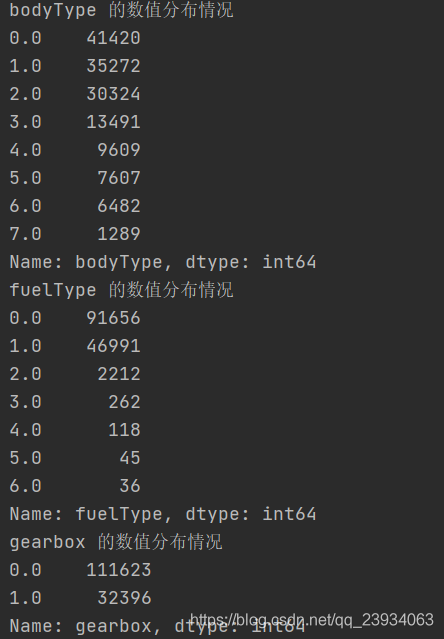Viewport: 444px width, 639px height.
Task: Click the 'Name: fuelType, dtype: int64' line
Action: coord(163,514)
